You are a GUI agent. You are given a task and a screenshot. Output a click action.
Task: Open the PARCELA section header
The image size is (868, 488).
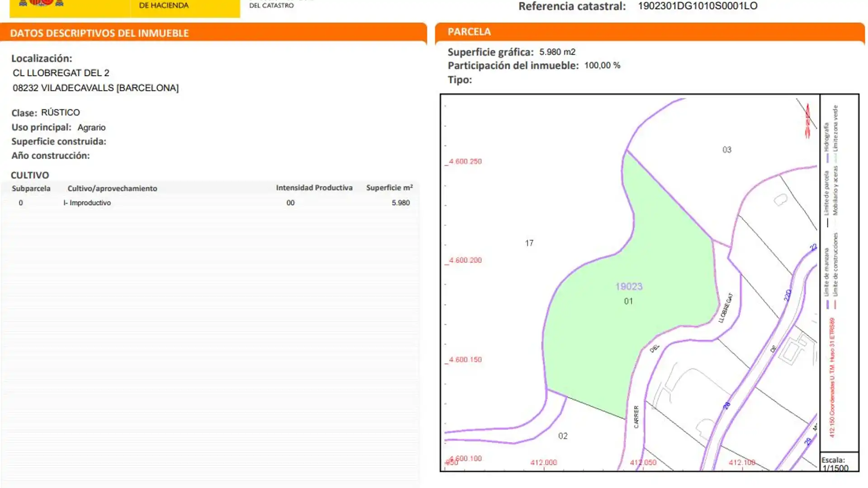coord(469,32)
